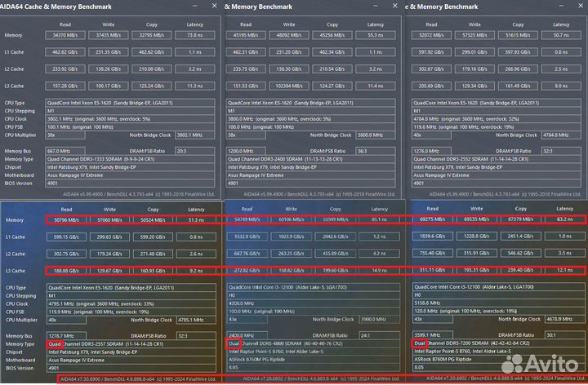588x385 pixels.
Task: Click the 1200.0 MHz memory bus field
Action: pyautogui.click(x=246, y=151)
